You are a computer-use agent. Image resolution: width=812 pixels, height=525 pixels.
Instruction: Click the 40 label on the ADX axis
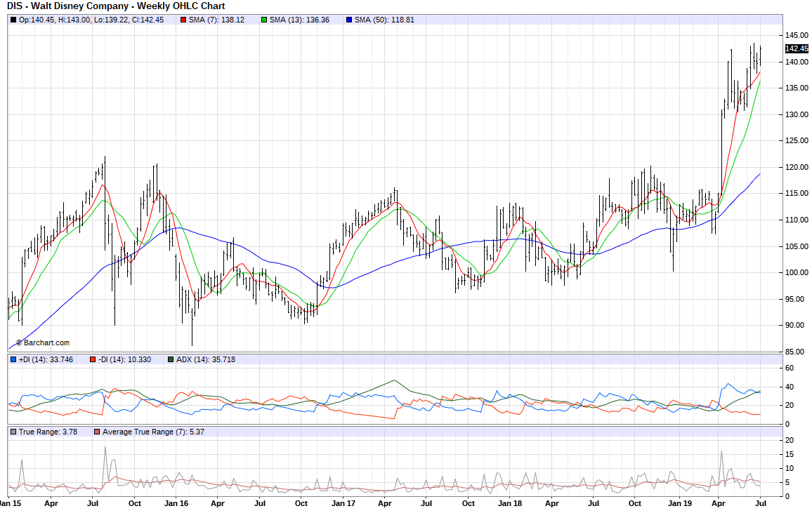tap(790, 387)
